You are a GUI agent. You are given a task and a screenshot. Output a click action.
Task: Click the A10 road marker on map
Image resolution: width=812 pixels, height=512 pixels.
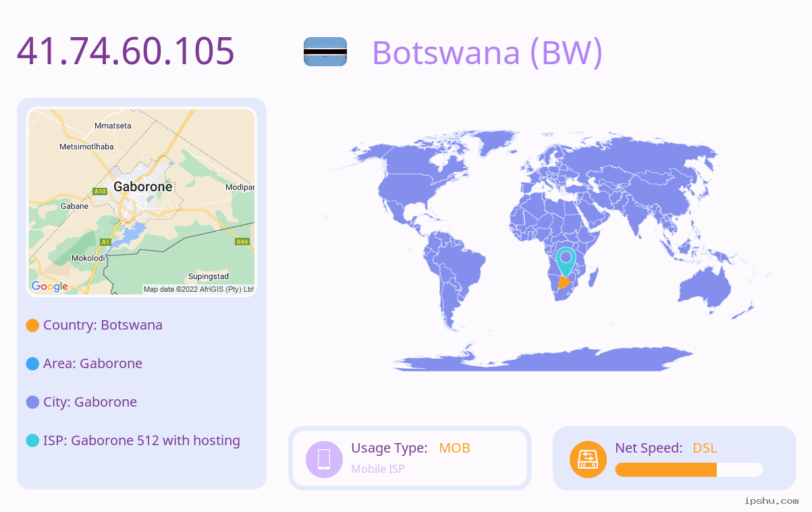click(100, 191)
